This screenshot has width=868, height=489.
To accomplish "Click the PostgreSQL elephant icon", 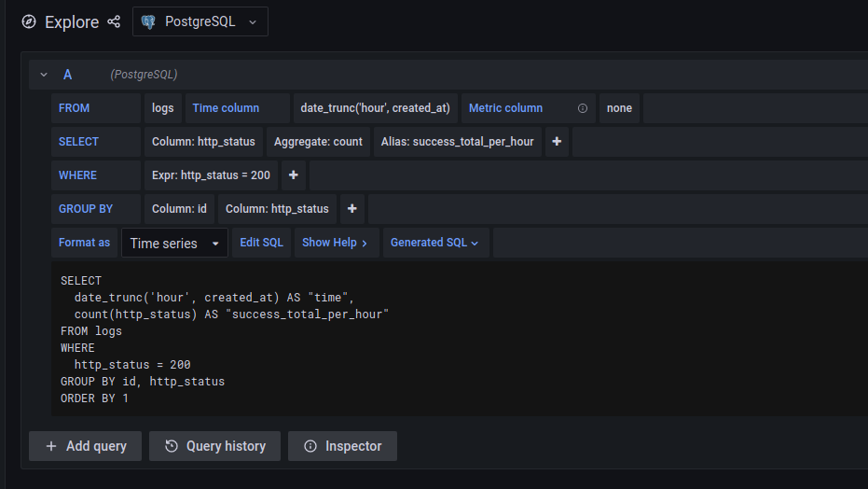I will (148, 21).
